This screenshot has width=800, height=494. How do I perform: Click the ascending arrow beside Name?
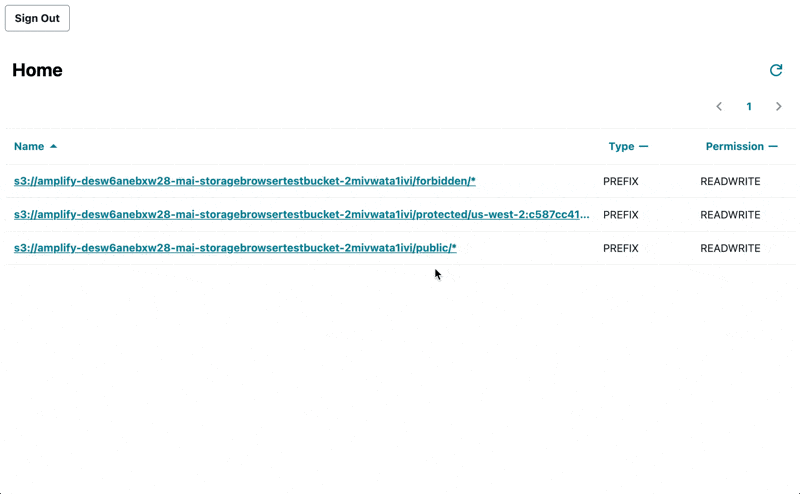[54, 147]
